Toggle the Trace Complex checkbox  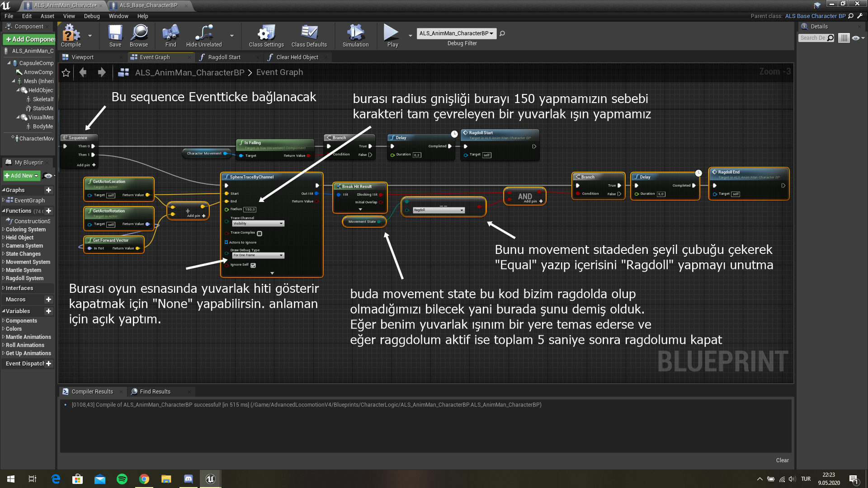259,234
